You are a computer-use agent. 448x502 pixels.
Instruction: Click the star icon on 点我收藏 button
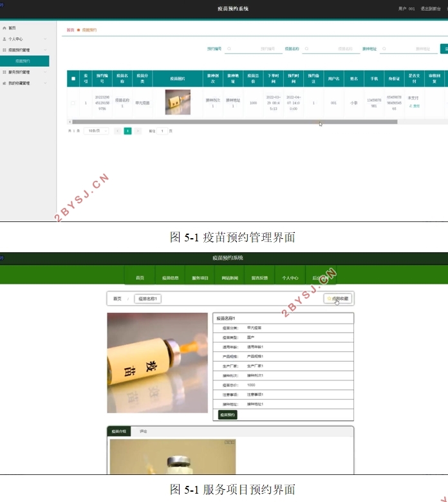tap(329, 299)
